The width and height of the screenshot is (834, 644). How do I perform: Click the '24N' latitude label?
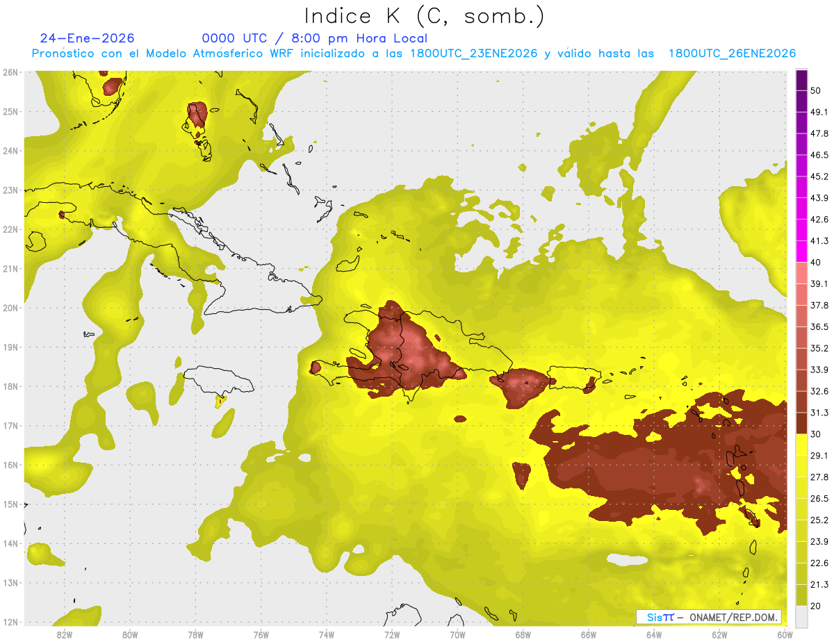point(10,151)
